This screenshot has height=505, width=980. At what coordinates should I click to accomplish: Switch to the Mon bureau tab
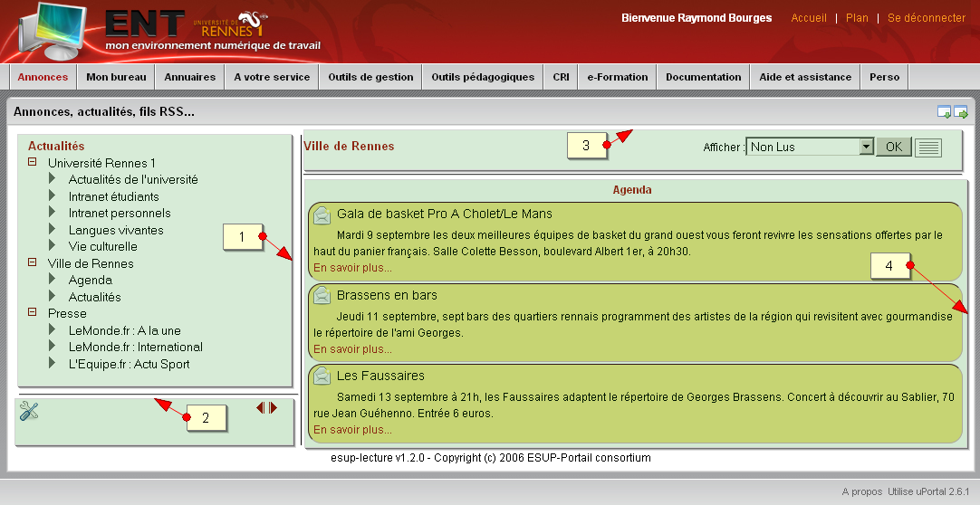point(116,77)
